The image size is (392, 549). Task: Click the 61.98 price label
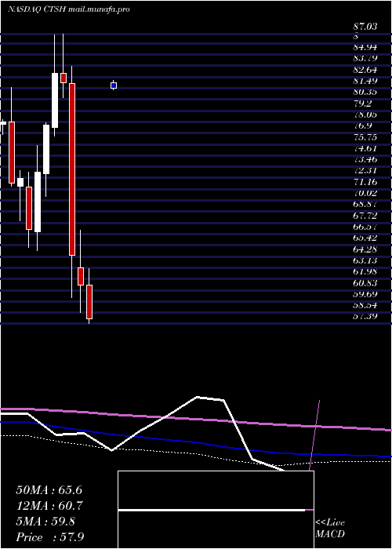[365, 271]
